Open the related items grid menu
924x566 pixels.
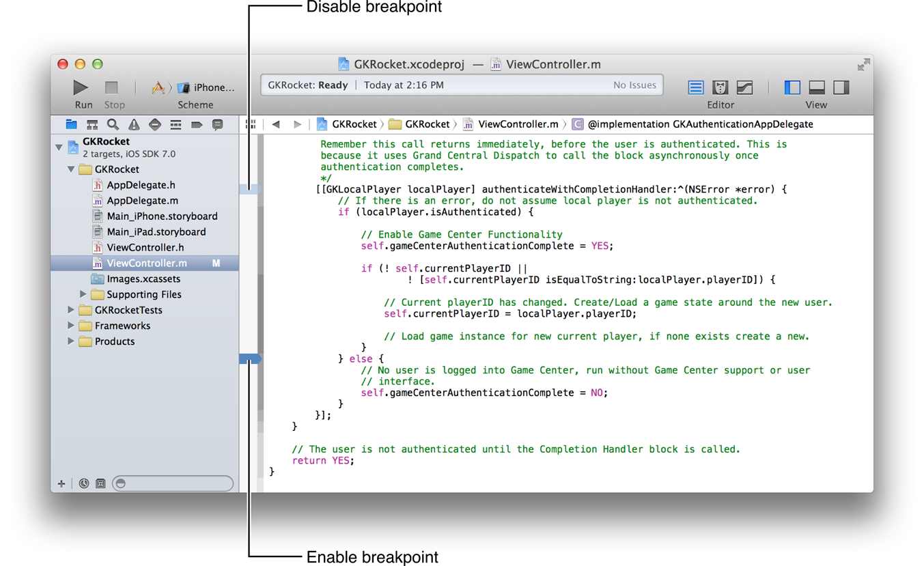[x=251, y=124]
